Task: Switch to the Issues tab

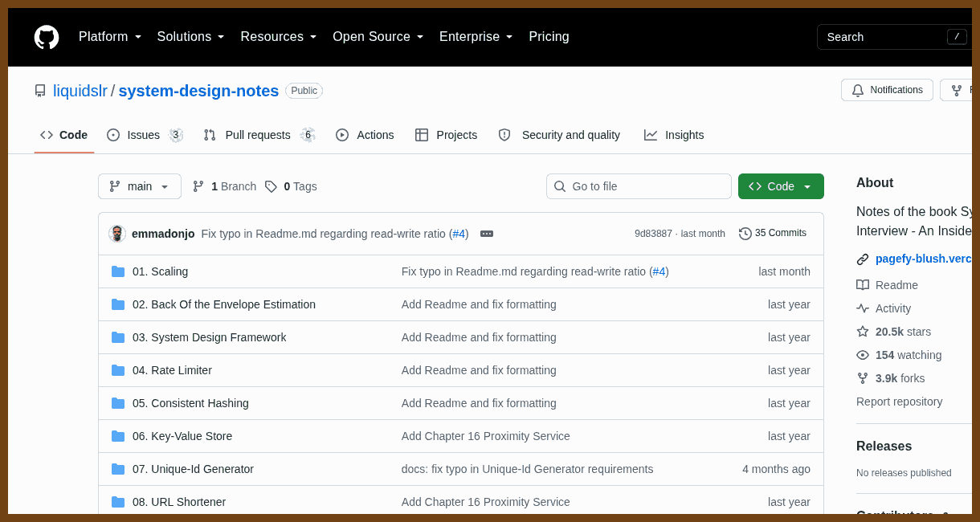Action: click(x=145, y=135)
